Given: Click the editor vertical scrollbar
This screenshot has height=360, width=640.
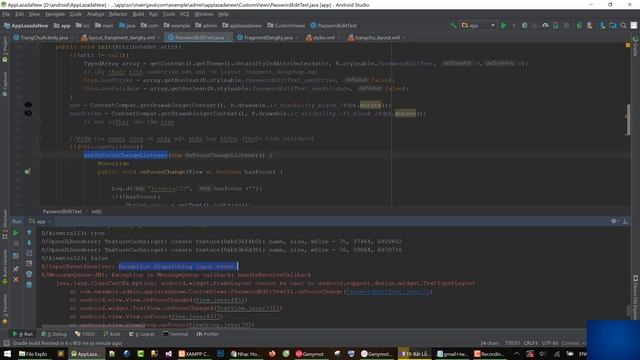Looking at the screenshot, I should 628,120.
